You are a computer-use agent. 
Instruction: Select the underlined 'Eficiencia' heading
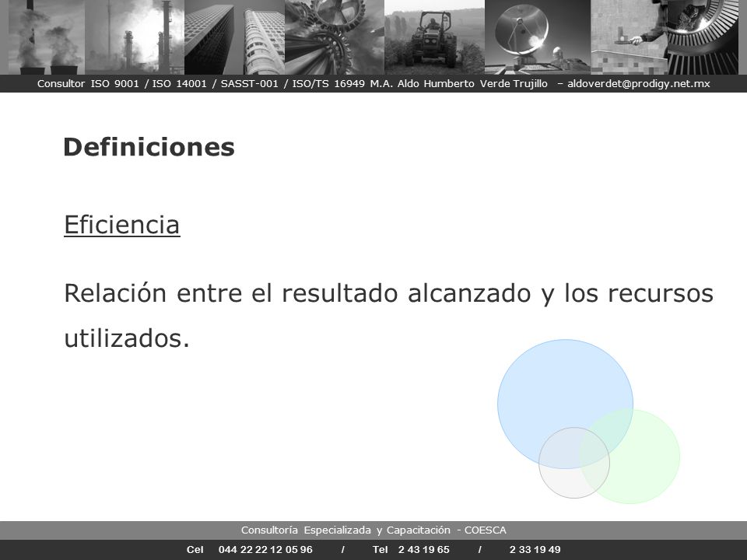pos(122,225)
